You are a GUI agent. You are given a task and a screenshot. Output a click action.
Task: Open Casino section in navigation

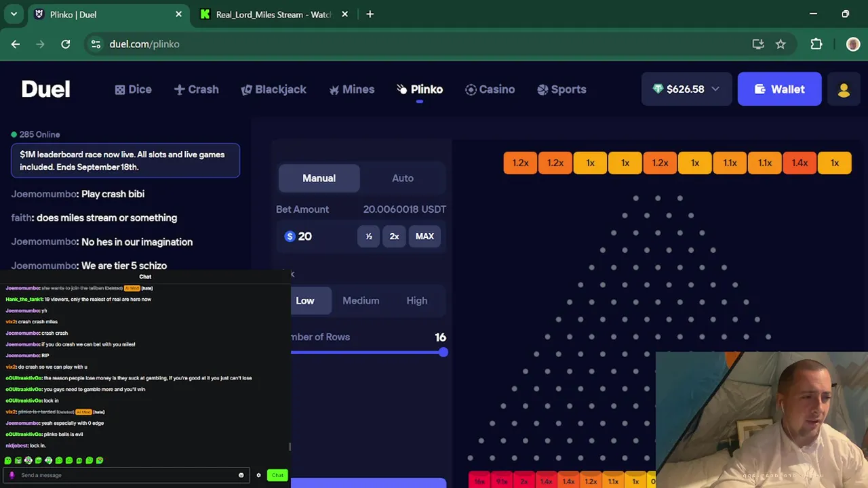pyautogui.click(x=490, y=89)
